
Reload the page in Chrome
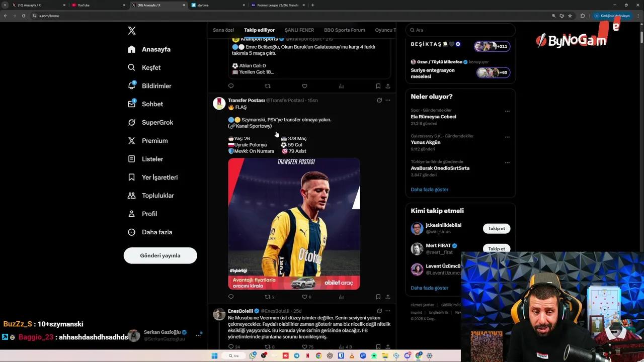(x=23, y=16)
